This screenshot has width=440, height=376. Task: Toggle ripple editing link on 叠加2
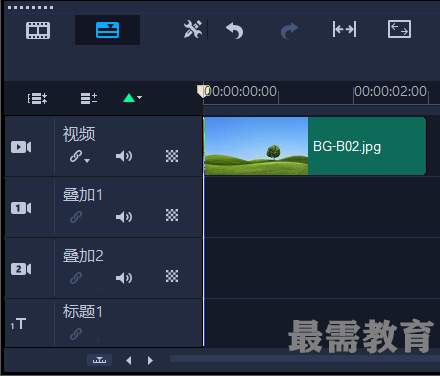coord(76,278)
